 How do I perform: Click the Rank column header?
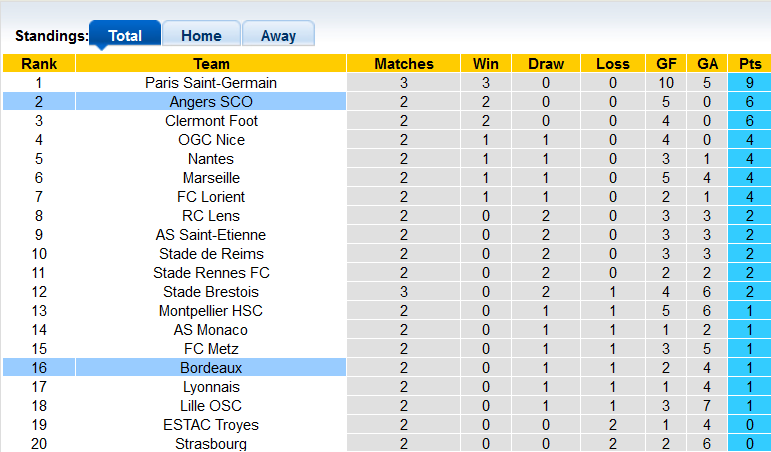tap(39, 64)
